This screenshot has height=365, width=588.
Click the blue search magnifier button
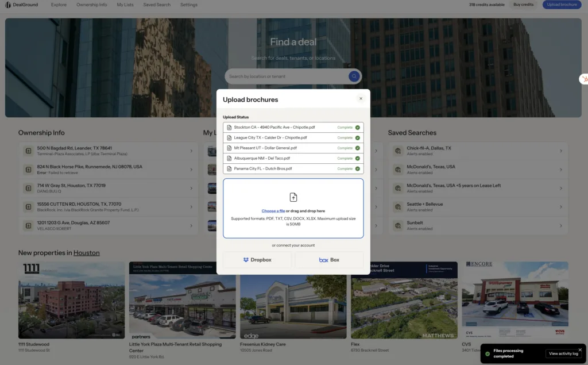(354, 76)
